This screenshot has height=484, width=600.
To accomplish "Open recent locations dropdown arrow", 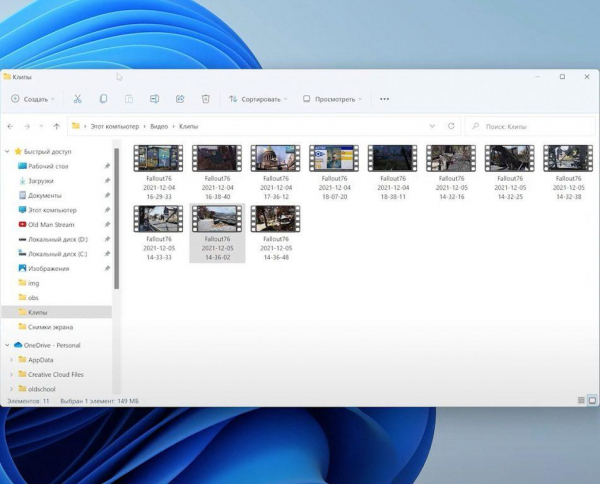I will tap(41, 126).
